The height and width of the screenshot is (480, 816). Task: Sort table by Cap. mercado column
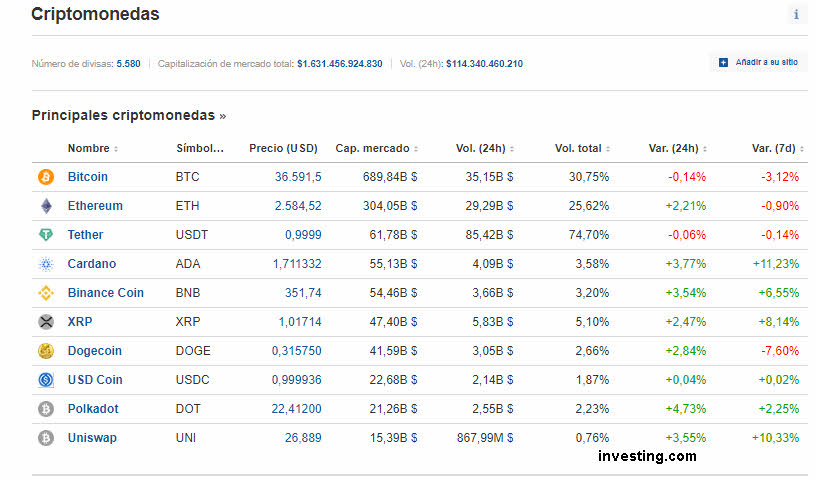click(376, 148)
